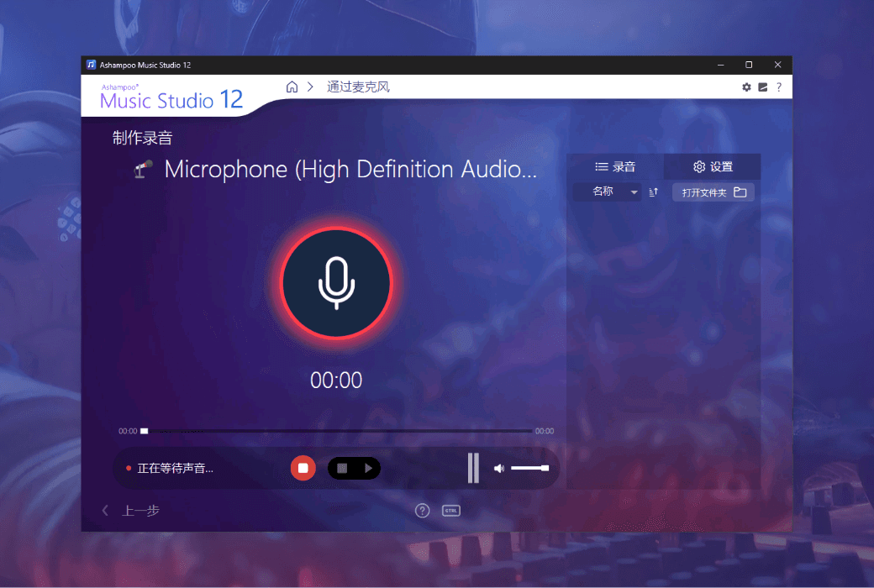Stop recording with the red stop button
874x588 pixels.
pyautogui.click(x=303, y=468)
